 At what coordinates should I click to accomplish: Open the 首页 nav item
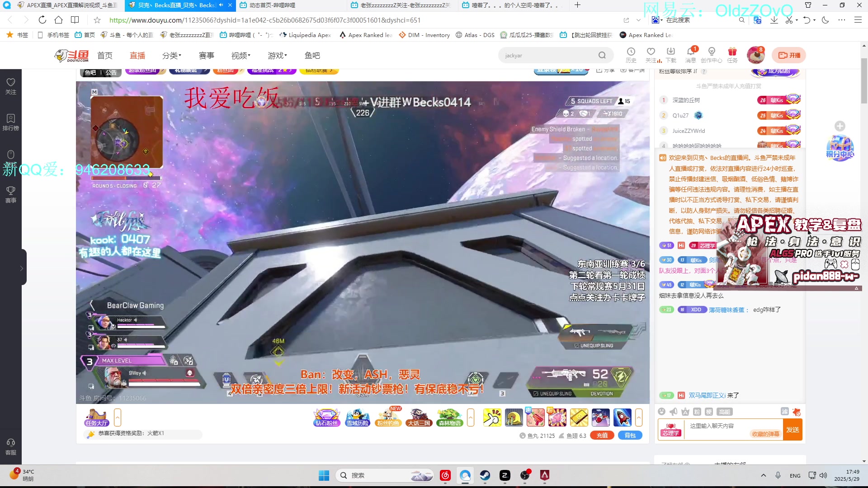click(x=105, y=55)
